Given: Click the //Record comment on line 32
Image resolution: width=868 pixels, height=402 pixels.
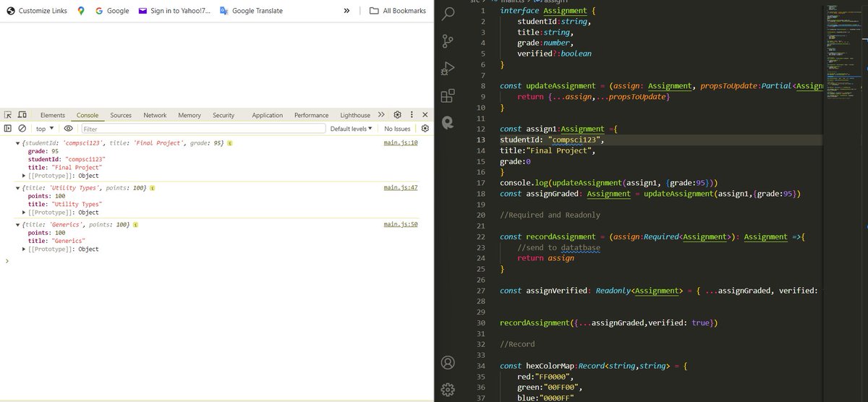Looking at the screenshot, I should coord(517,344).
